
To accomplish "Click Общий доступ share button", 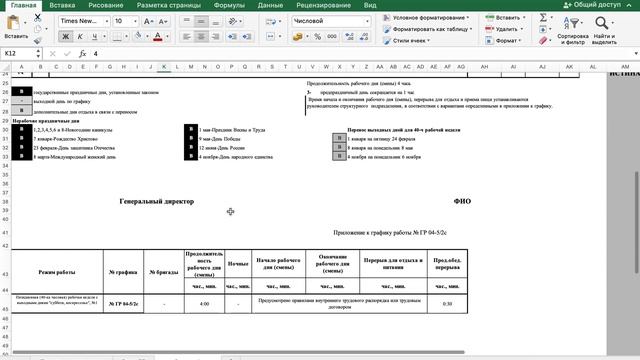I will pos(592,5).
